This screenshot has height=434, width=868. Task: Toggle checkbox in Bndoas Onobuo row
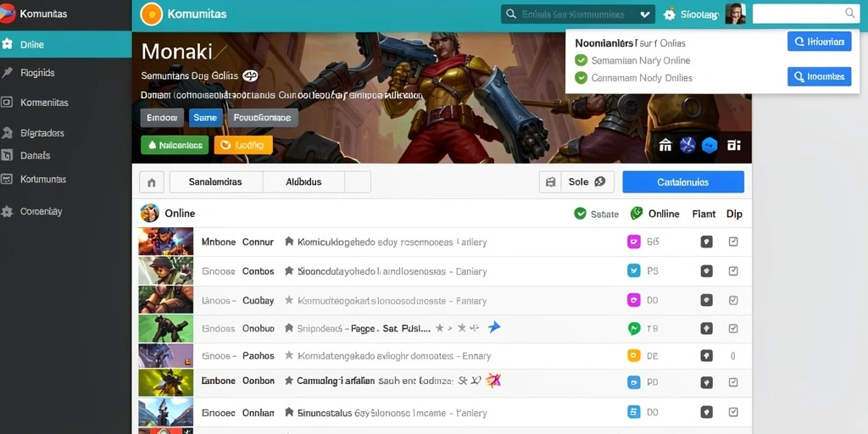coord(733,328)
